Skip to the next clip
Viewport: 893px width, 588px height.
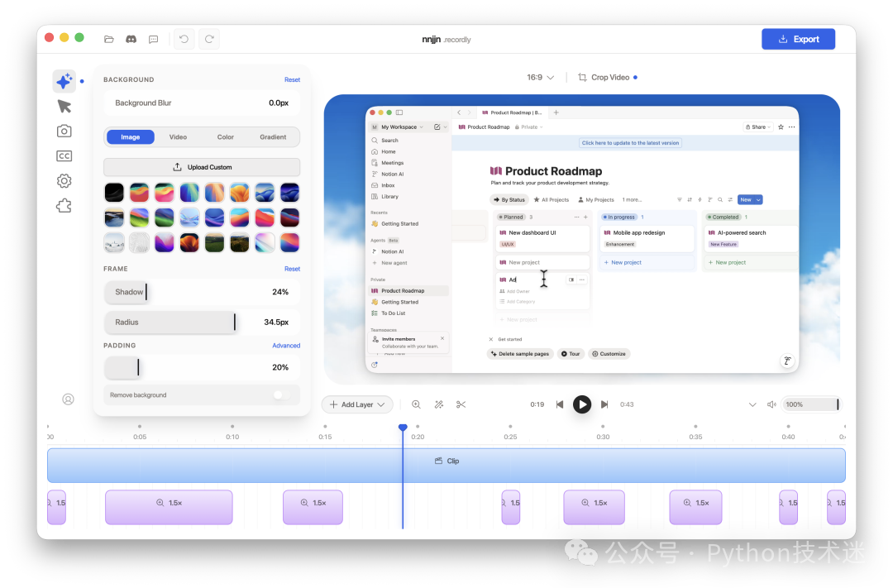click(x=604, y=404)
